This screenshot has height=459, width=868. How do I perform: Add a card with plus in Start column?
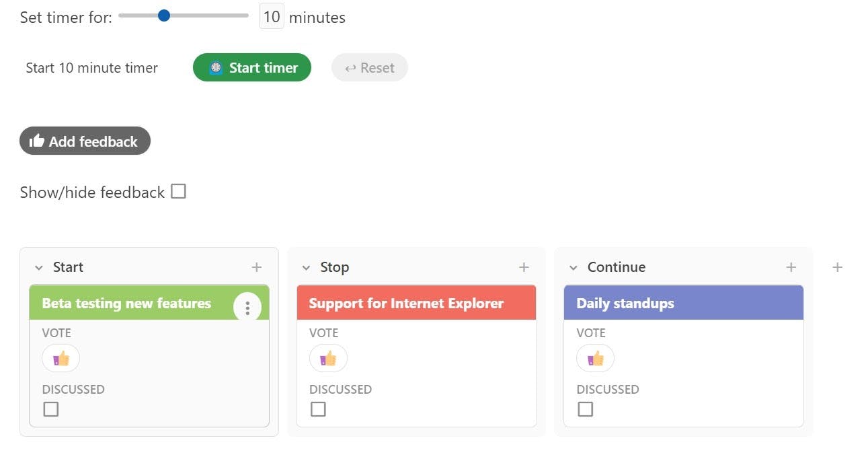[257, 267]
